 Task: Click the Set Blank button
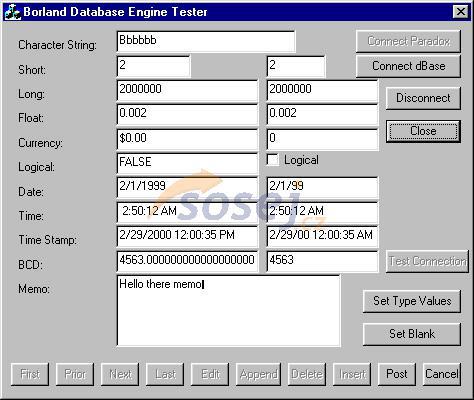click(x=412, y=334)
